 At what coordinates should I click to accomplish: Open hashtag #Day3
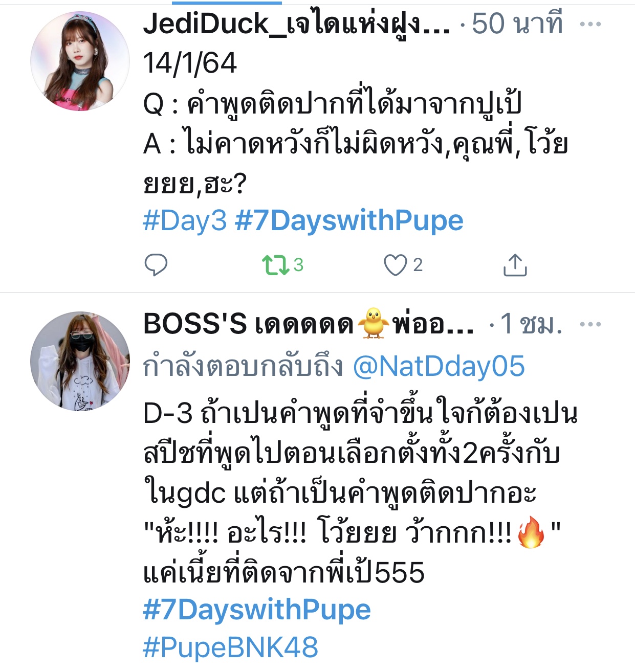185,221
